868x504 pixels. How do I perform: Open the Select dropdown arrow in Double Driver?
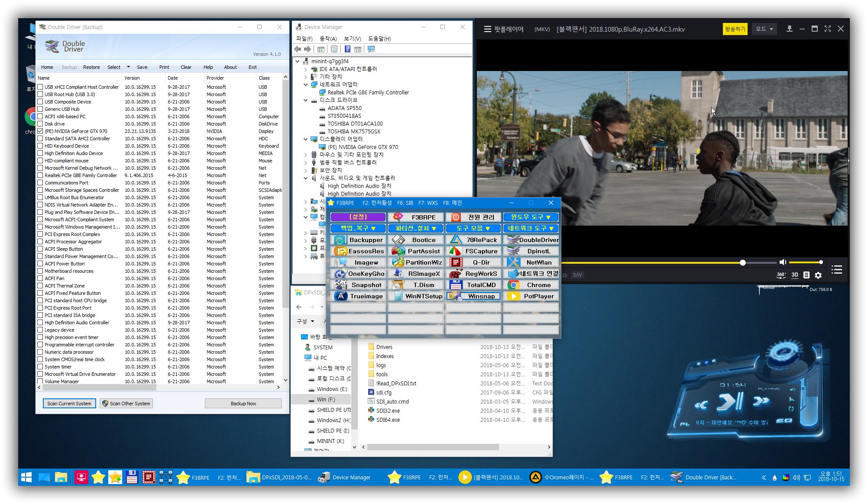click(x=128, y=67)
